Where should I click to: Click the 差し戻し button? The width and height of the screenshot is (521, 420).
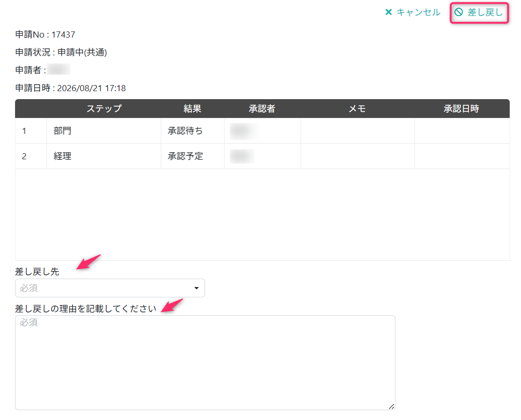point(479,13)
